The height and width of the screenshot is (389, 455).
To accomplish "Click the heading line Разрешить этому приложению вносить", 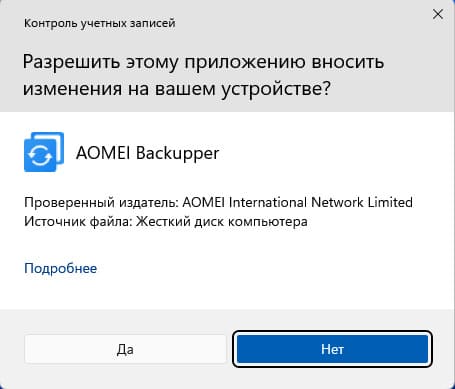I will point(203,62).
